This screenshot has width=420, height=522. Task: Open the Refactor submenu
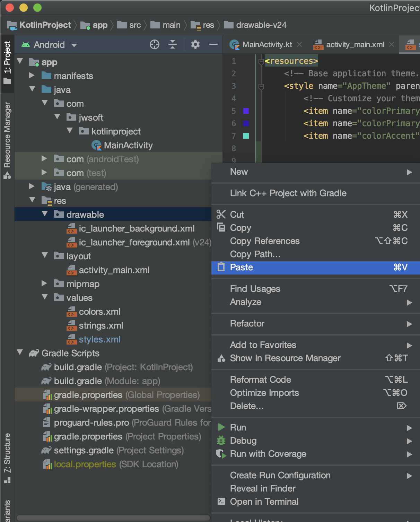(x=315, y=323)
